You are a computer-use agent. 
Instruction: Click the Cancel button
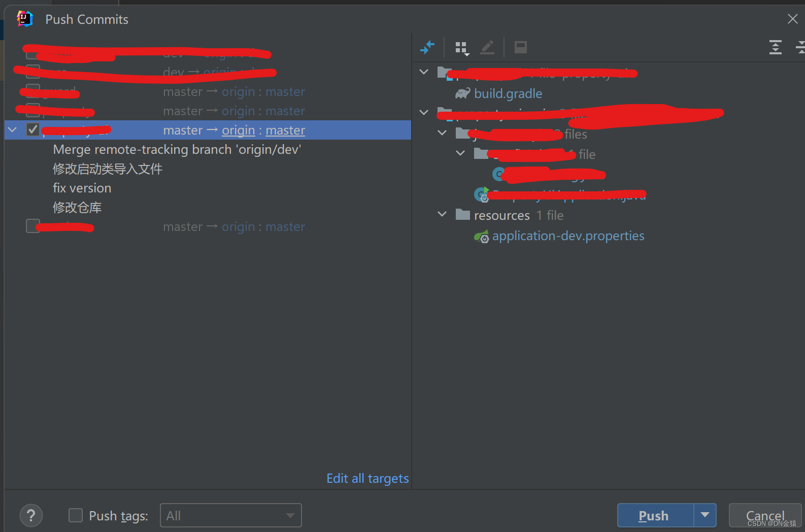coord(765,516)
